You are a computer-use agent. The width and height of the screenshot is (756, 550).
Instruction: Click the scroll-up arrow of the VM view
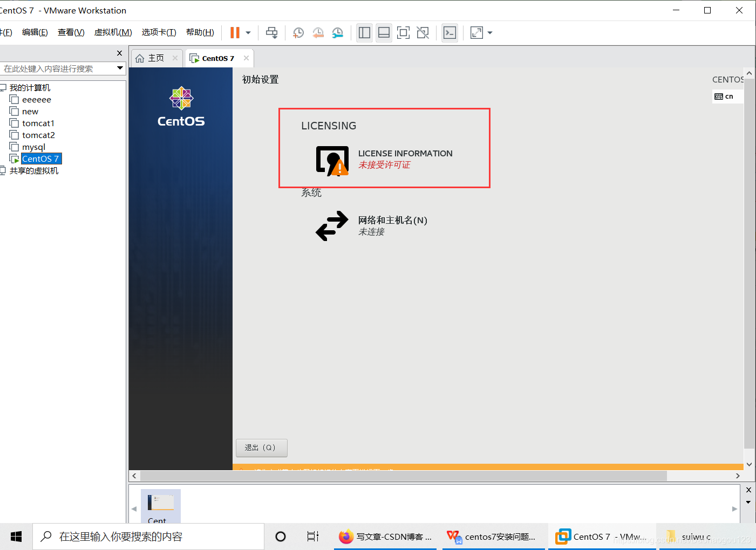coord(749,73)
